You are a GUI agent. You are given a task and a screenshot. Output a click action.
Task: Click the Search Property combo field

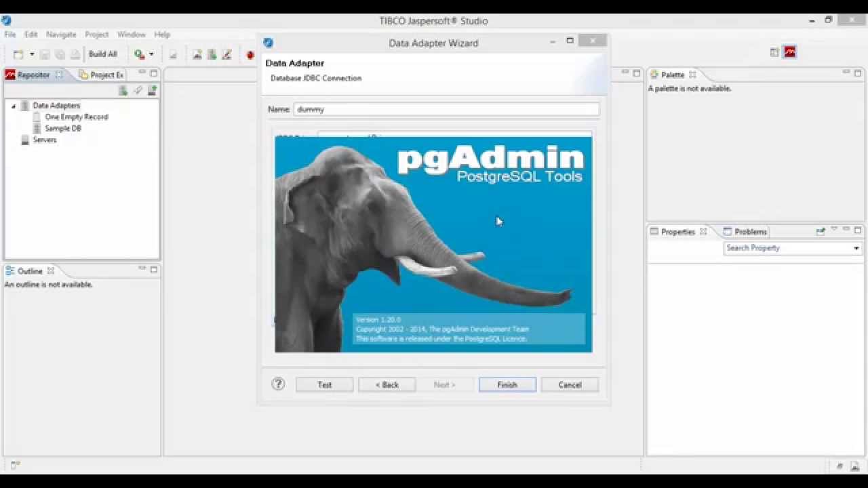[x=792, y=248]
